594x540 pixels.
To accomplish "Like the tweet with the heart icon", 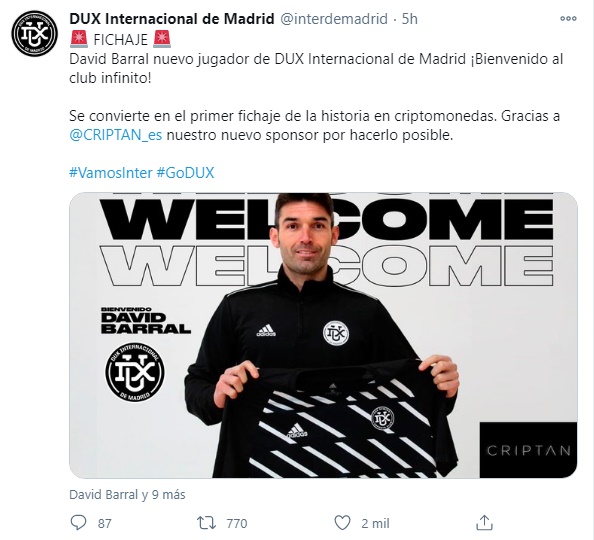I will click(342, 523).
